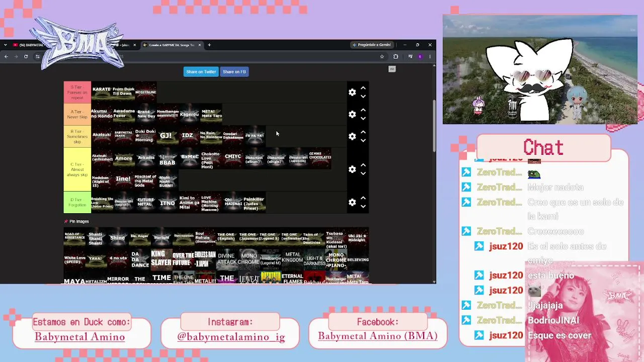Select the KARATE song tile
This screenshot has height=362, width=644.
tap(102, 92)
